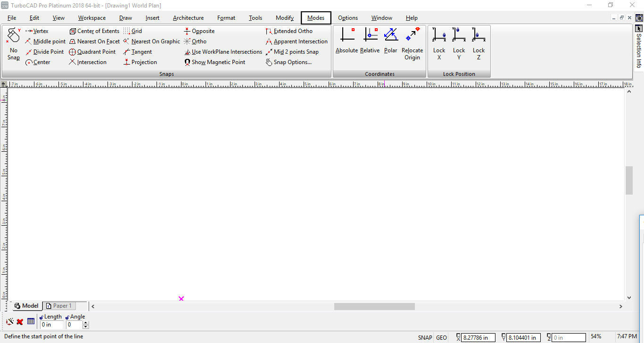Open the Format menu
Viewport: 644px width, 343px height.
click(226, 18)
